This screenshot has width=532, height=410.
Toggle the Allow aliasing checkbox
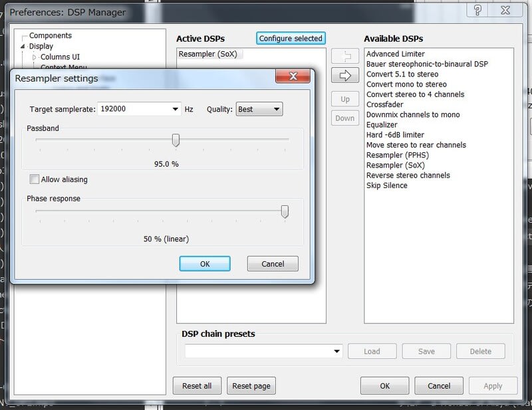click(x=35, y=179)
